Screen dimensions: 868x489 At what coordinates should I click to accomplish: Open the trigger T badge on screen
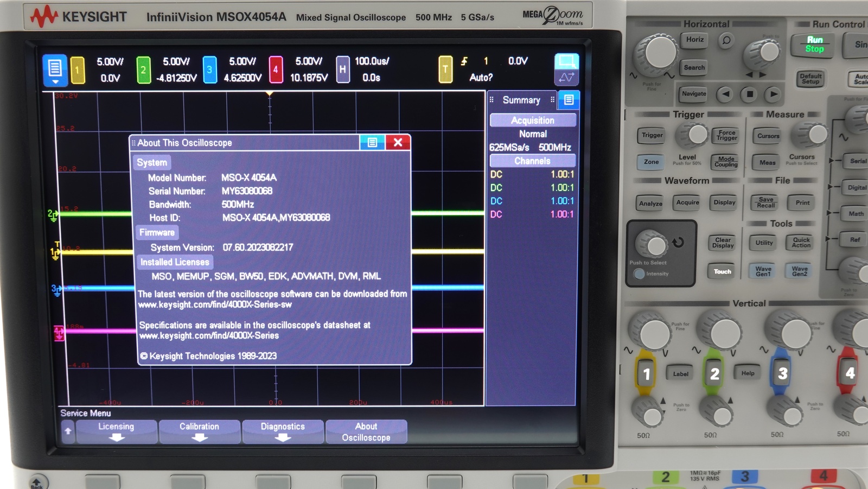(445, 69)
